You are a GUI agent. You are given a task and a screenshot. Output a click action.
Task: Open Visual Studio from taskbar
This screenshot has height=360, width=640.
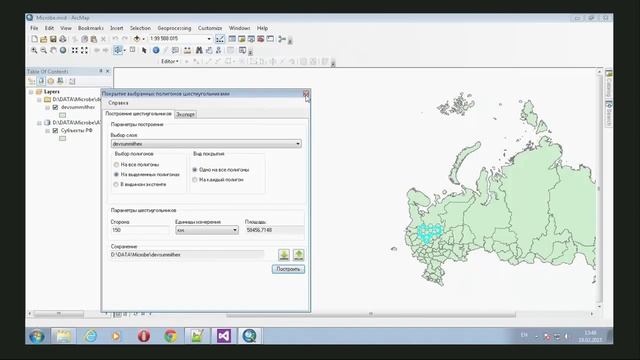click(x=224, y=336)
